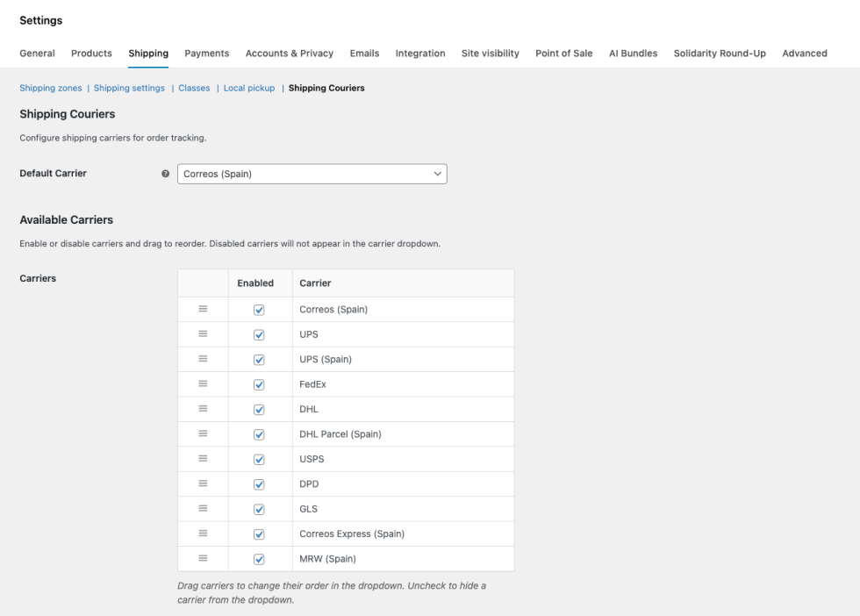Click the reorder handle for MRW (Spain)
860x616 pixels.
(x=203, y=558)
